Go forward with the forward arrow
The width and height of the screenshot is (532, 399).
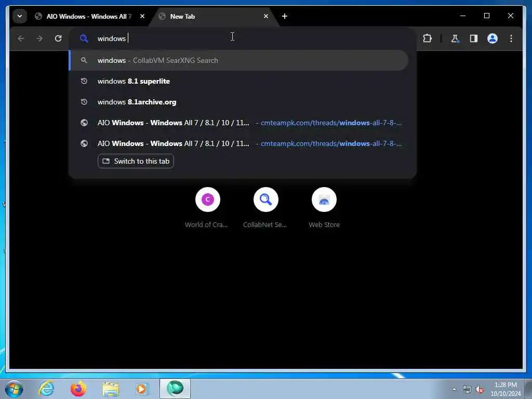[39, 38]
